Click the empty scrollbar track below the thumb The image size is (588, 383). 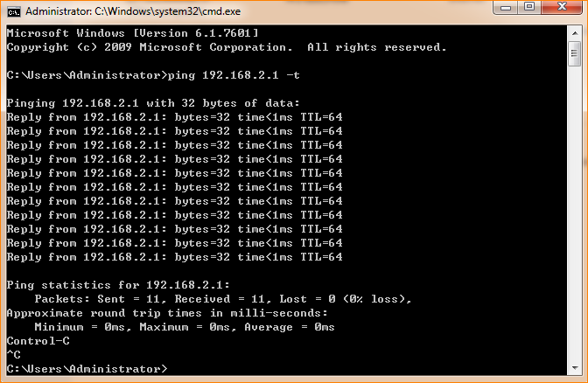tap(574, 219)
